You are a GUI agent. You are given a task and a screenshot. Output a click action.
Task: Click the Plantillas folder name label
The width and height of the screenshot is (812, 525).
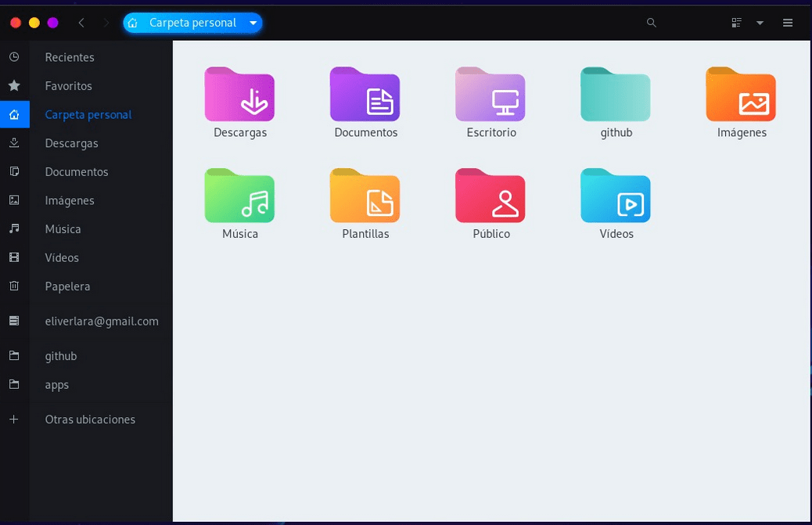click(x=365, y=234)
